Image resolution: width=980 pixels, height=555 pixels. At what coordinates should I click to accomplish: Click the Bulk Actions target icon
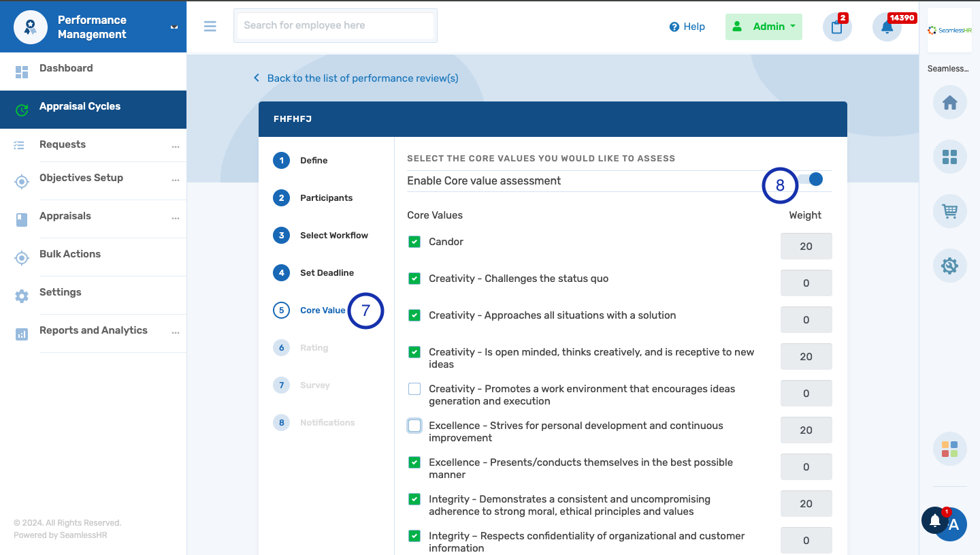point(22,258)
